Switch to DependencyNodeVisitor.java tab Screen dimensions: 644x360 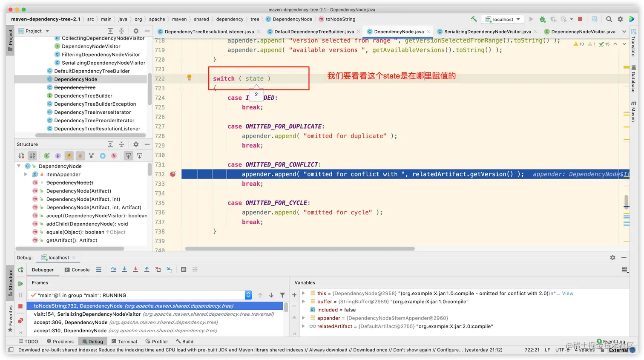click(580, 32)
